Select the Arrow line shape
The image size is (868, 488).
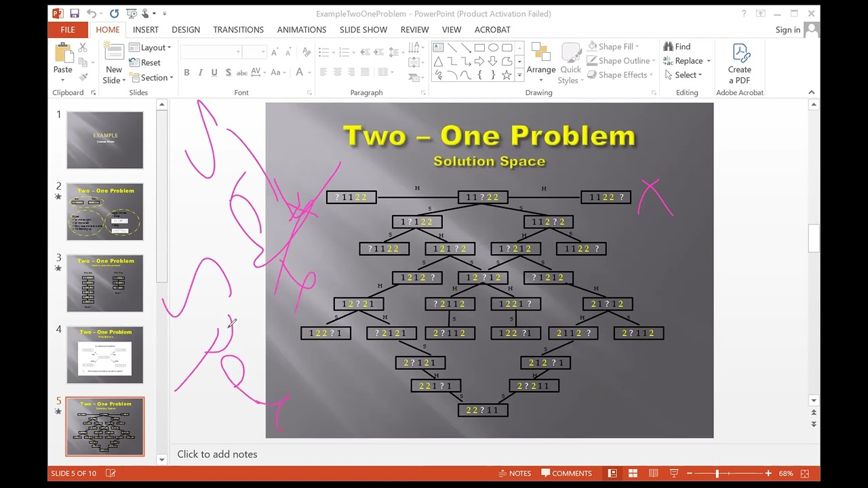coord(466,47)
